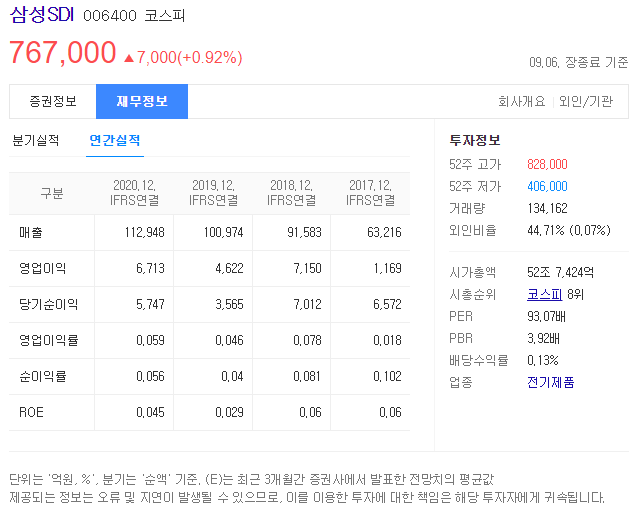This screenshot has height=513, width=634.
Task: Click the 투자정보 heading
Action: (x=475, y=141)
